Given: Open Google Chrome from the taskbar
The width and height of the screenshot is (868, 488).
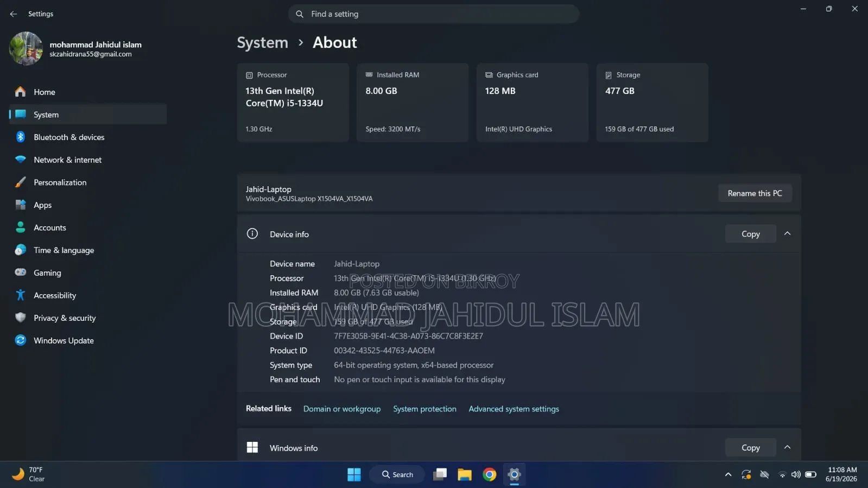Looking at the screenshot, I should click(490, 474).
